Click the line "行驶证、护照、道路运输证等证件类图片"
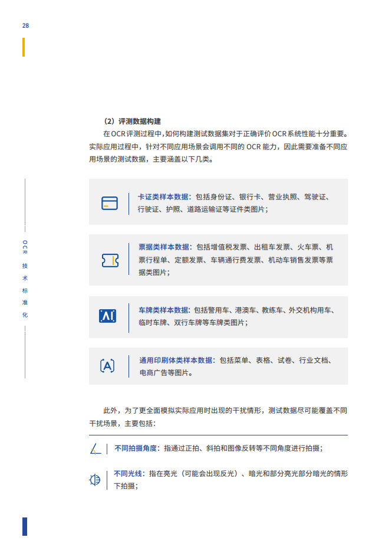 tap(203, 209)
